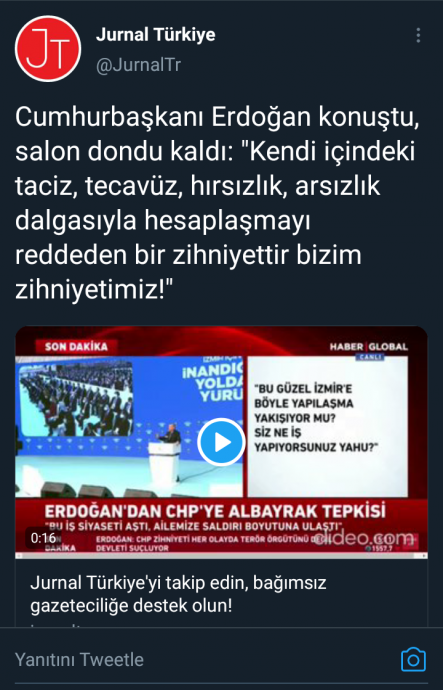The height and width of the screenshot is (690, 443).
Task: Open the three-dot tweet options menu
Action: 418,35
